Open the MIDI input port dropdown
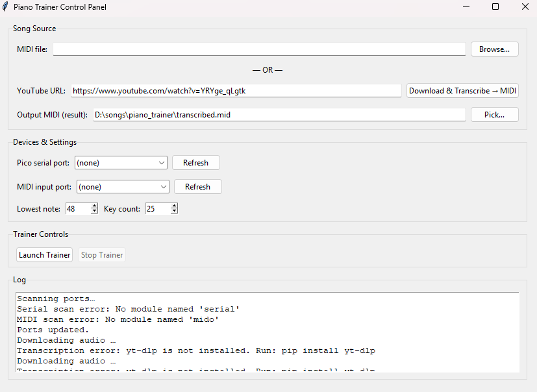The height and width of the screenshot is (392, 537). click(164, 186)
